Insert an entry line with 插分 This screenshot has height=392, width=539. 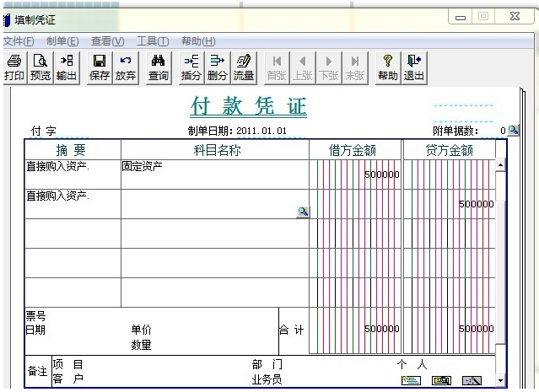[x=191, y=67]
